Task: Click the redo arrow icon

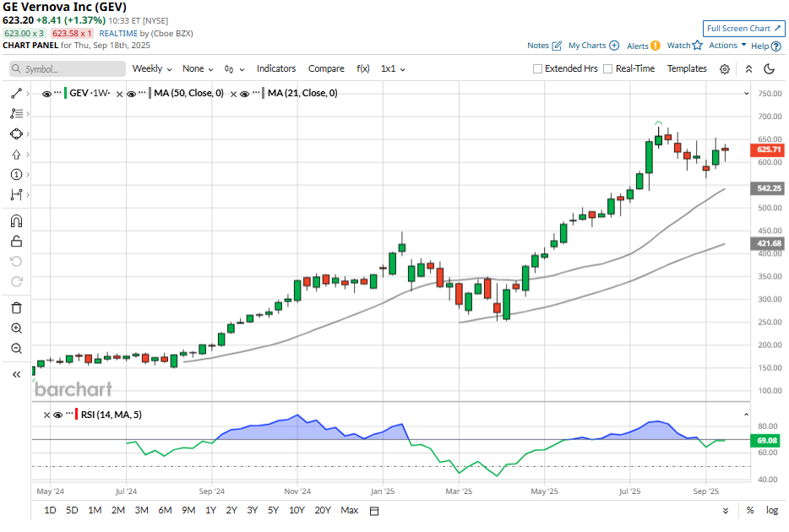Action: point(16,281)
